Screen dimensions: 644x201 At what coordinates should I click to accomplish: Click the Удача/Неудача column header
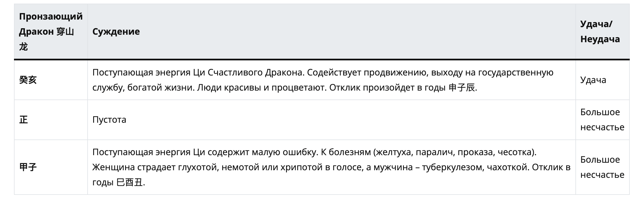[x=602, y=32]
